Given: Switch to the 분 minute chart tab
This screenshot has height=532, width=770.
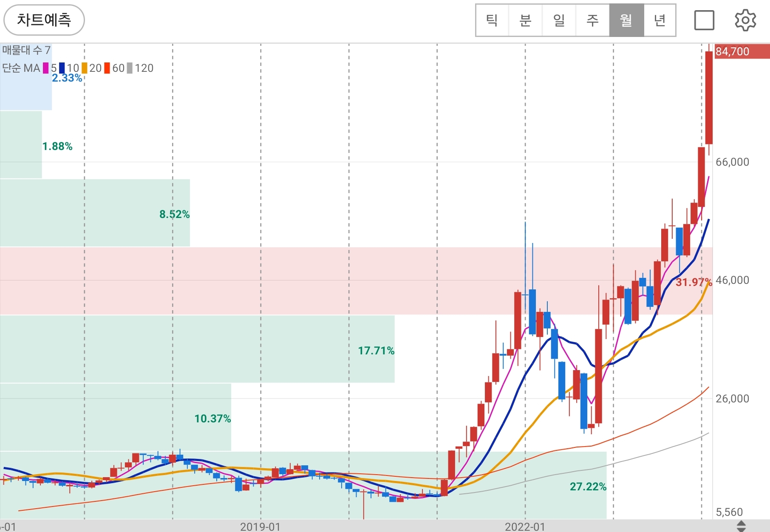Looking at the screenshot, I should [525, 20].
